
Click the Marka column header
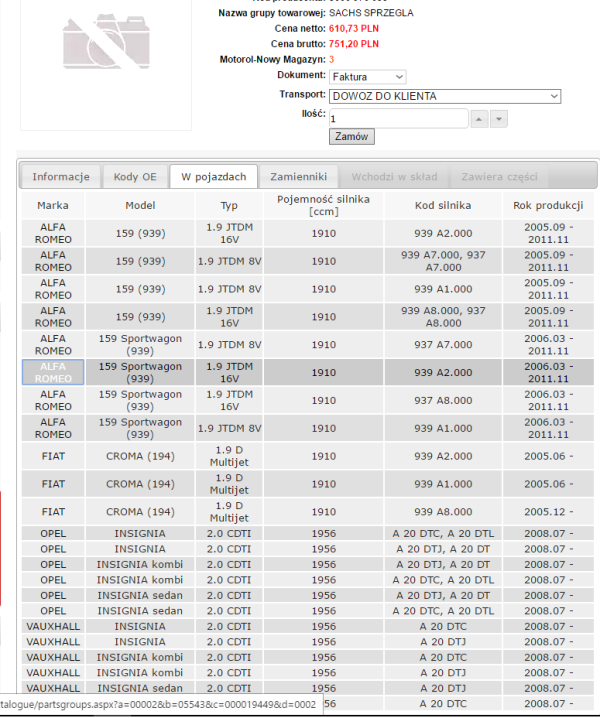tap(53, 206)
